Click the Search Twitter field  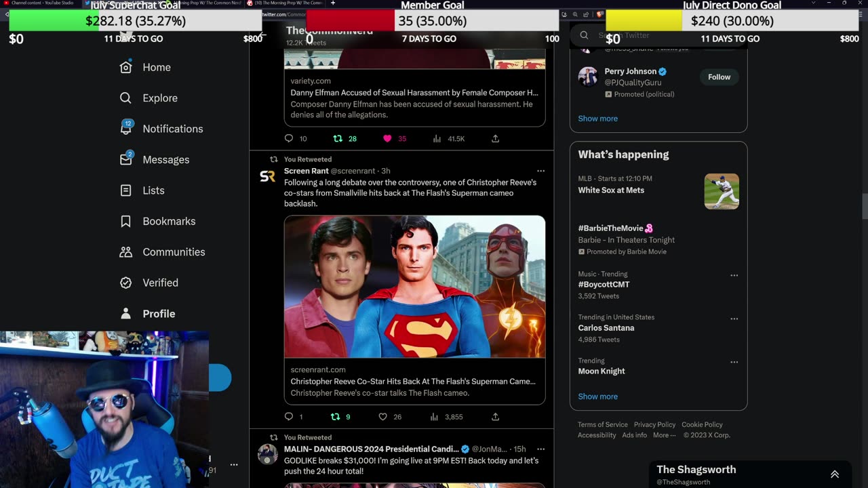[658, 35]
